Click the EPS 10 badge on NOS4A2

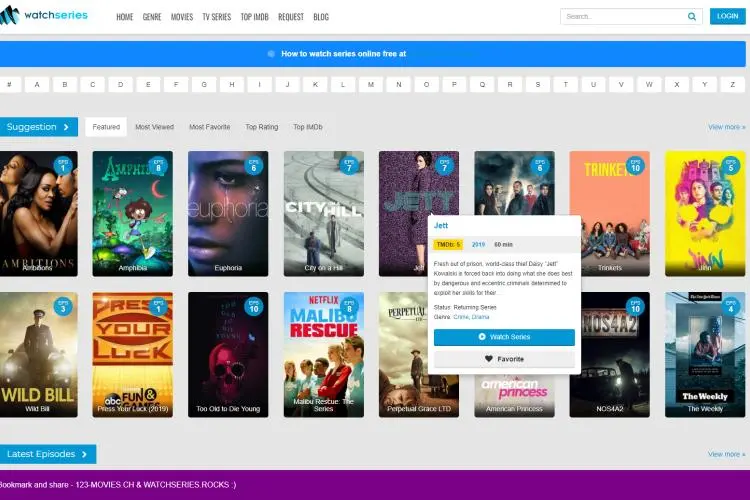[x=635, y=307]
